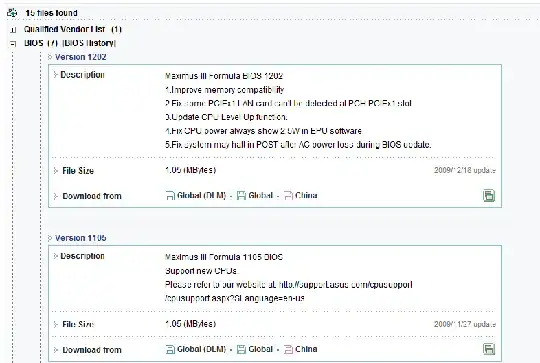
Task: Click the Version 1105 heading
Action: [x=81, y=238]
